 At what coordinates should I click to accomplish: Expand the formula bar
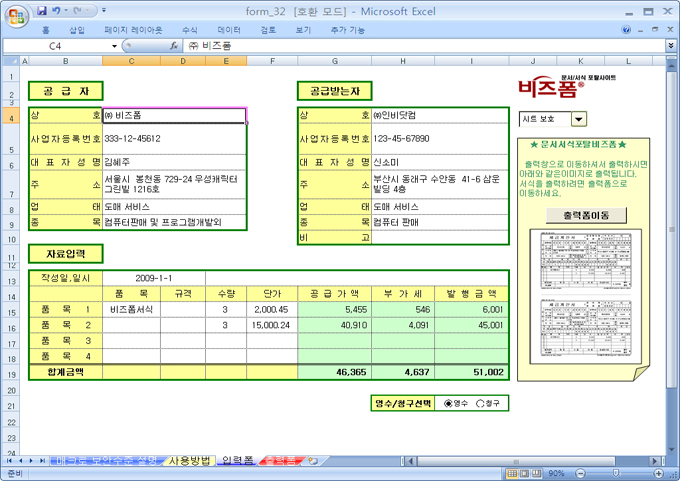click(x=671, y=46)
